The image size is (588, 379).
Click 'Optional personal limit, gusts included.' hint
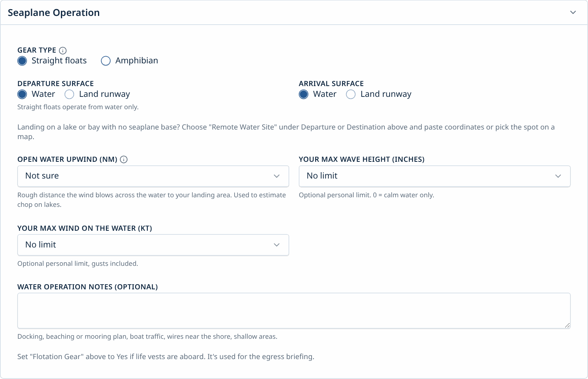click(78, 263)
